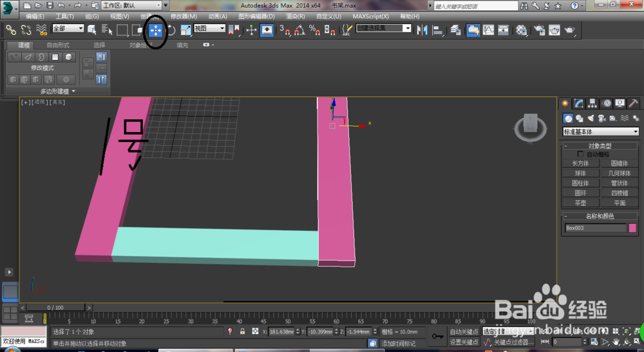
Task: Select the Geometry category icon
Action: [x=568, y=119]
